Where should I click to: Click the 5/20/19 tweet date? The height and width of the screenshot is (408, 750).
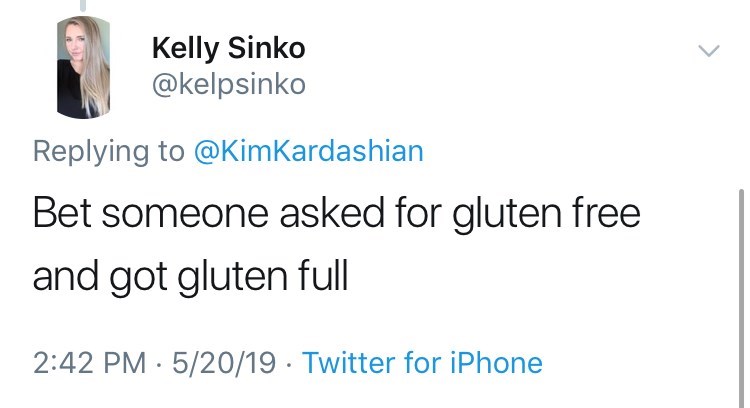click(x=220, y=361)
